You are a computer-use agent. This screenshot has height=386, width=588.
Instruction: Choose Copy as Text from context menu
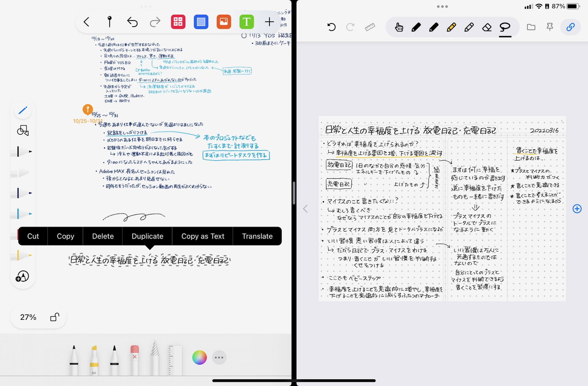203,236
